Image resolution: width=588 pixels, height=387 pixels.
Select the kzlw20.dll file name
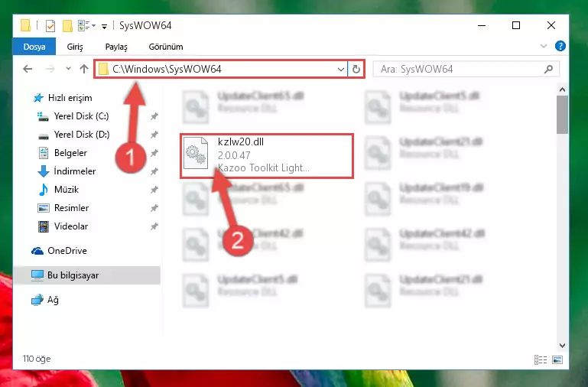pyautogui.click(x=241, y=142)
